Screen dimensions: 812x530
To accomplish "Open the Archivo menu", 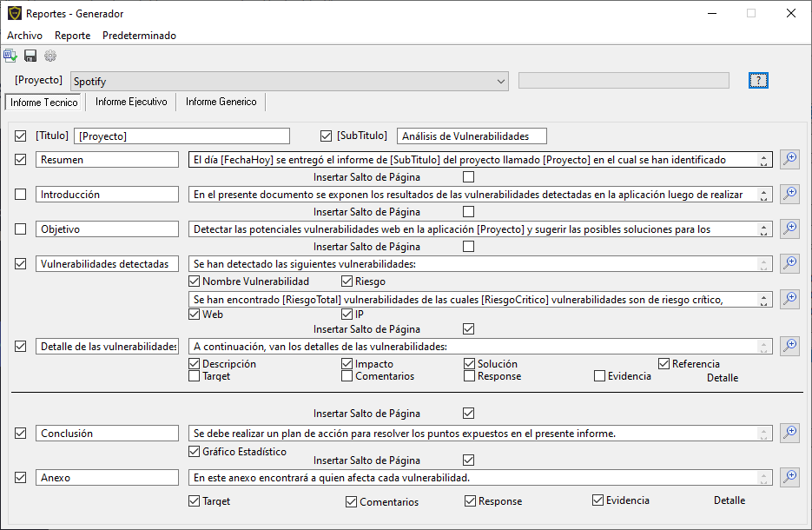I will pos(24,36).
